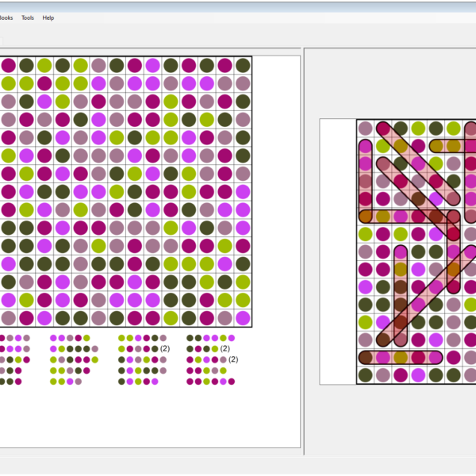Select the top pattern in second clue column

pos(71,338)
